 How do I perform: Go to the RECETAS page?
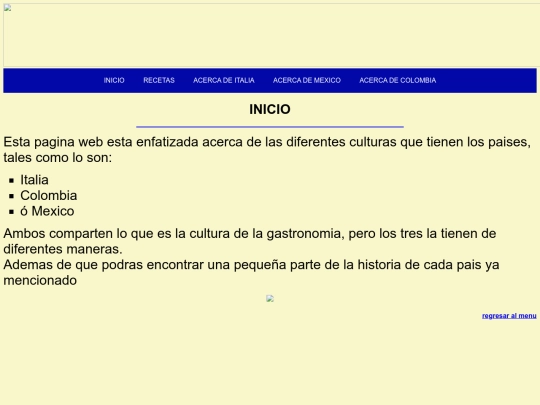click(159, 80)
